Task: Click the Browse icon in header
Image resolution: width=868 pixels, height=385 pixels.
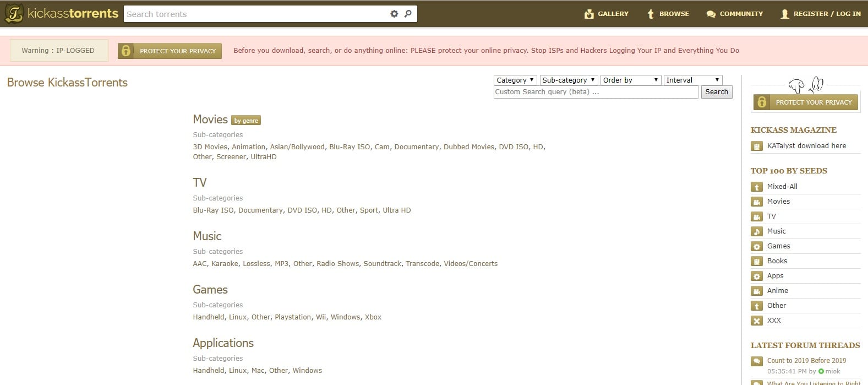Action: coord(651,14)
